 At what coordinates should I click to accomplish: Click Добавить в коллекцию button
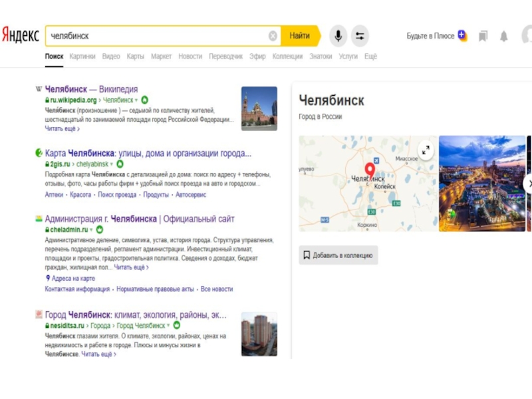(338, 255)
